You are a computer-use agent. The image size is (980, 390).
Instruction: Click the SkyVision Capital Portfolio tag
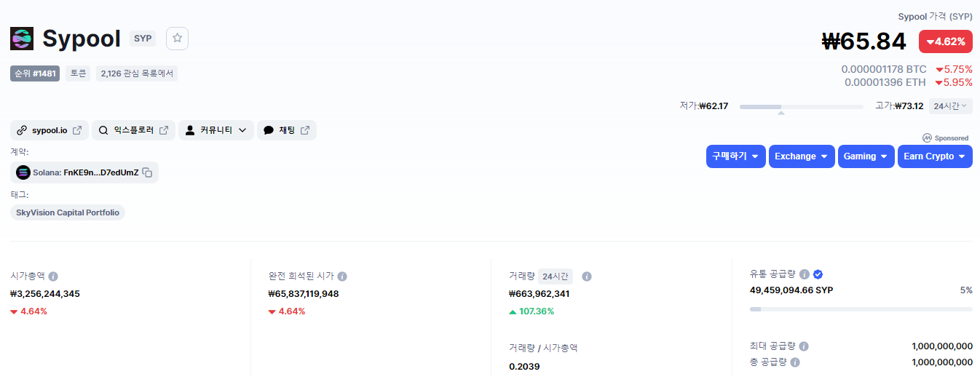tap(68, 212)
